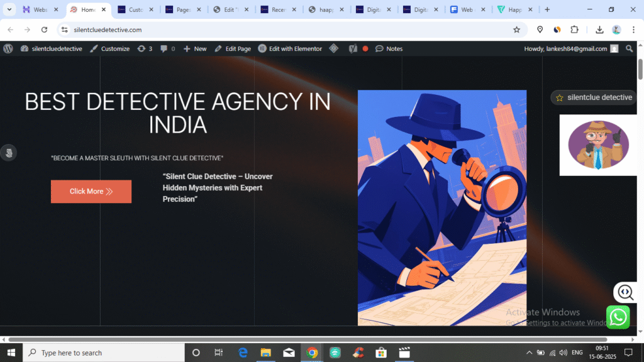Search the site via admin bar magnifier
This screenshot has width=644, height=362.
[629, 48]
